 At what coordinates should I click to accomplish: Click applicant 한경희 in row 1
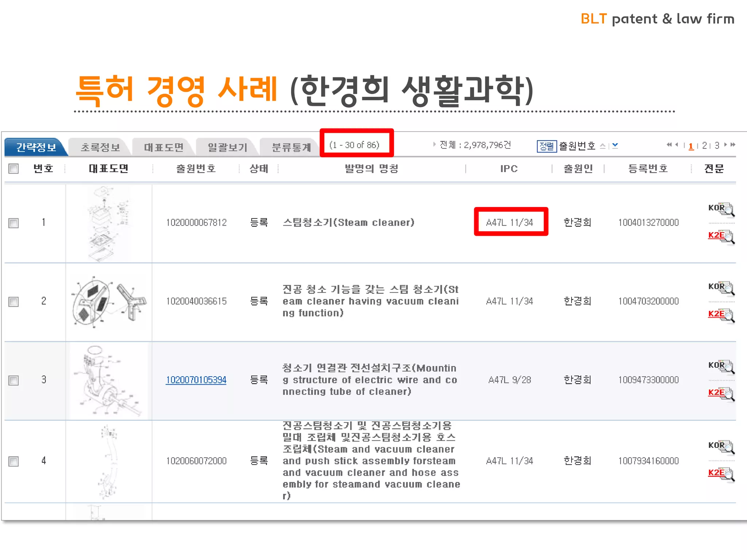(577, 222)
